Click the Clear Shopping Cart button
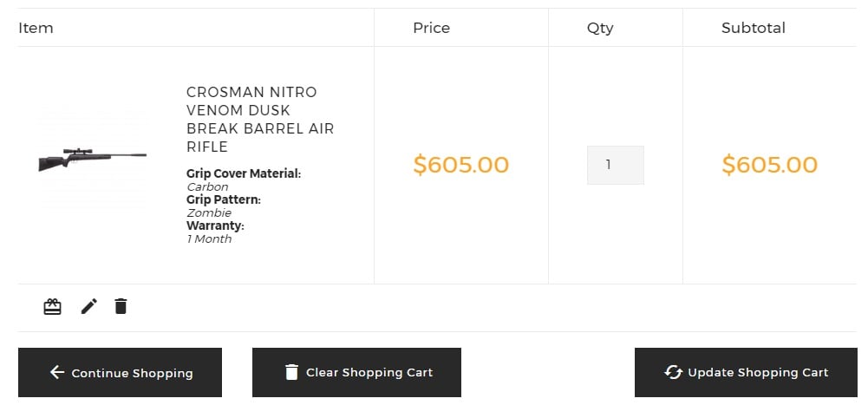 pyautogui.click(x=356, y=372)
